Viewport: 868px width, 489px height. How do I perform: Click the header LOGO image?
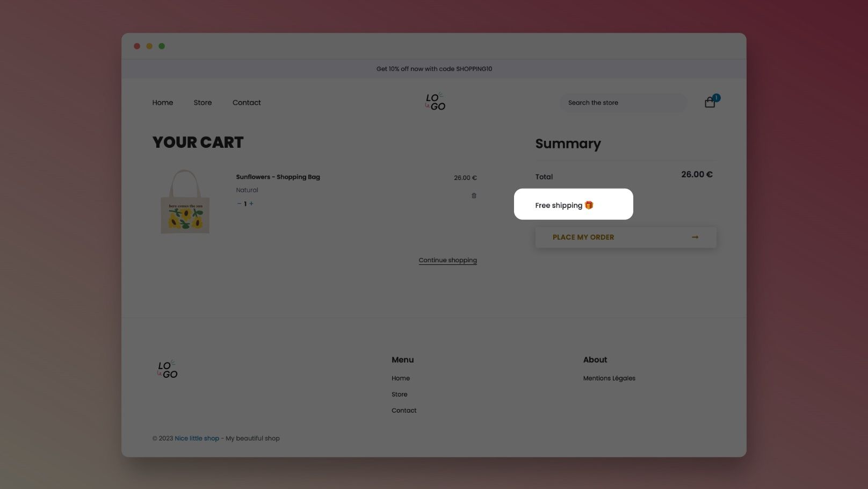[435, 102]
